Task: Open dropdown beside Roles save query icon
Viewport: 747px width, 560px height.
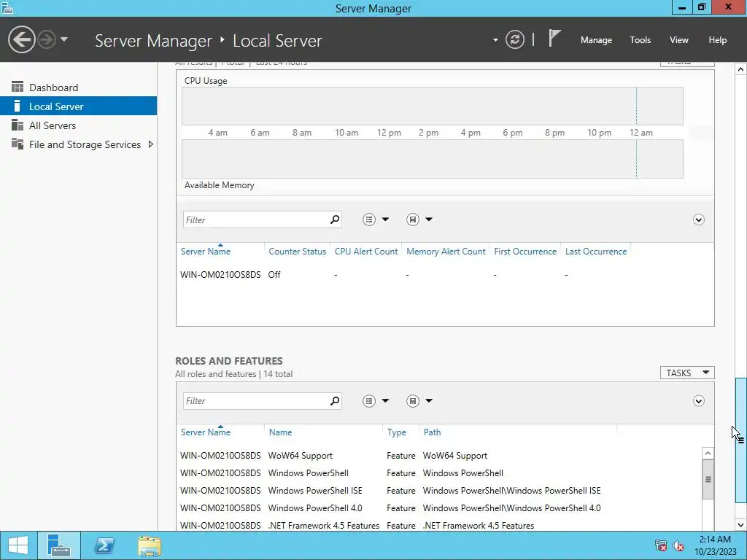Action: pos(429,401)
